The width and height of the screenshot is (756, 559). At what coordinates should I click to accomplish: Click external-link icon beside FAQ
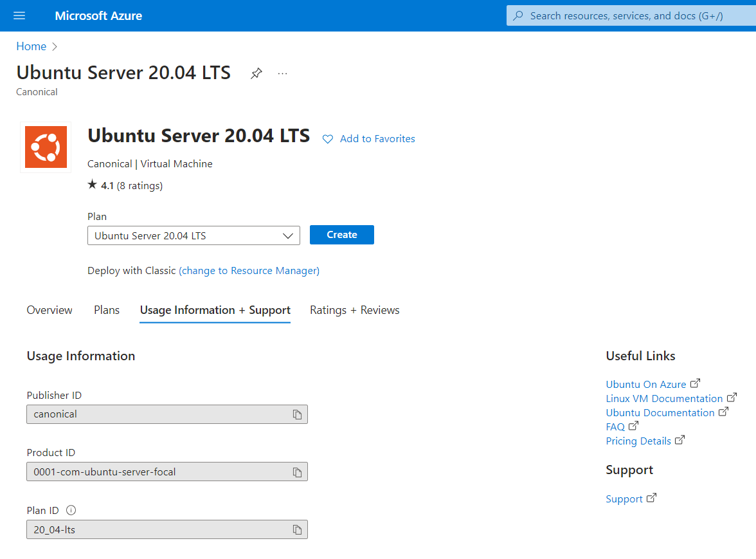click(634, 425)
